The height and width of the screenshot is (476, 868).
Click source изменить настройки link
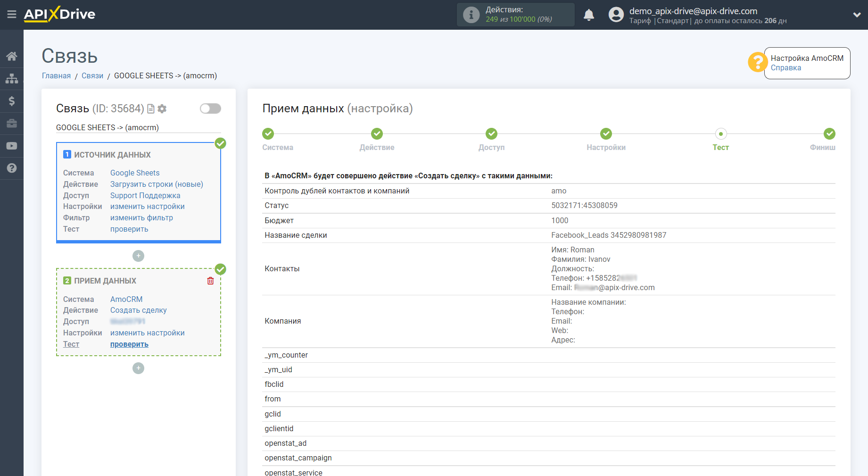point(148,206)
